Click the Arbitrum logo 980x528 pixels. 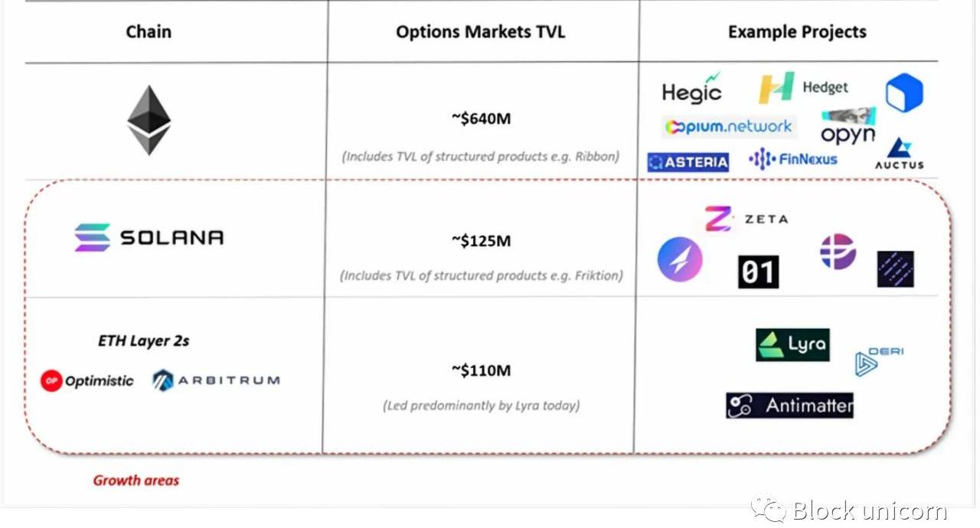click(216, 380)
